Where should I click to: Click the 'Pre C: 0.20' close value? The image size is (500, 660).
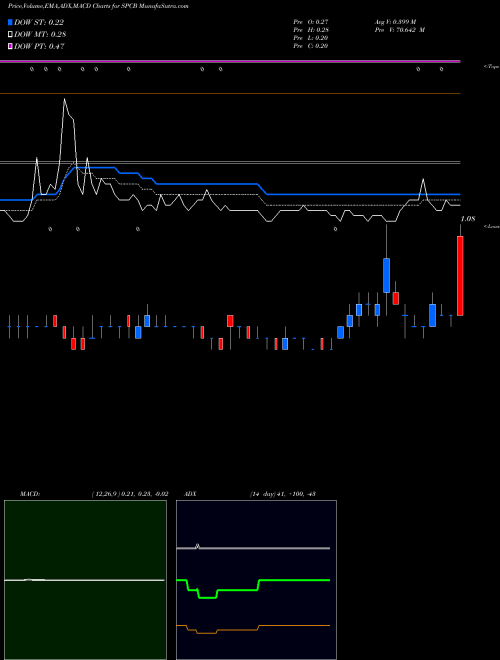[311, 46]
